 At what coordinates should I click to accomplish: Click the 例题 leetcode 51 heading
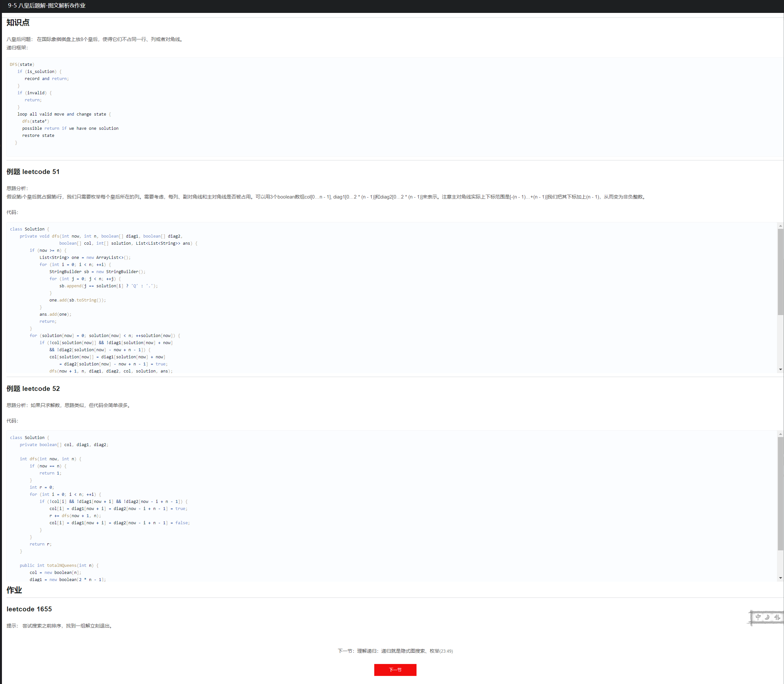pos(33,172)
